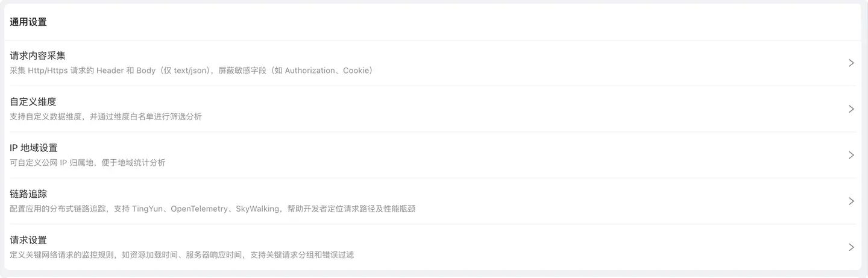Click the 定义关键网络请求的监控规则 description

182,254
